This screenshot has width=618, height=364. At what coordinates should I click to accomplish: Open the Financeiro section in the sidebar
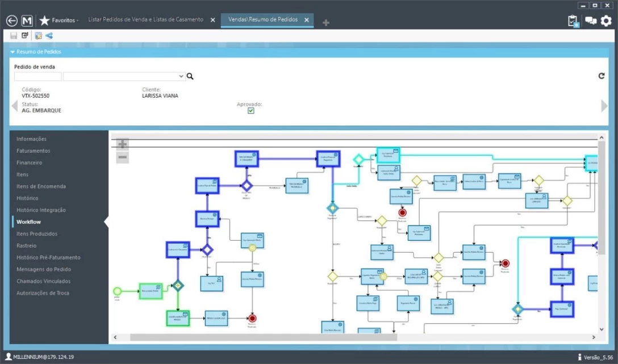click(29, 163)
